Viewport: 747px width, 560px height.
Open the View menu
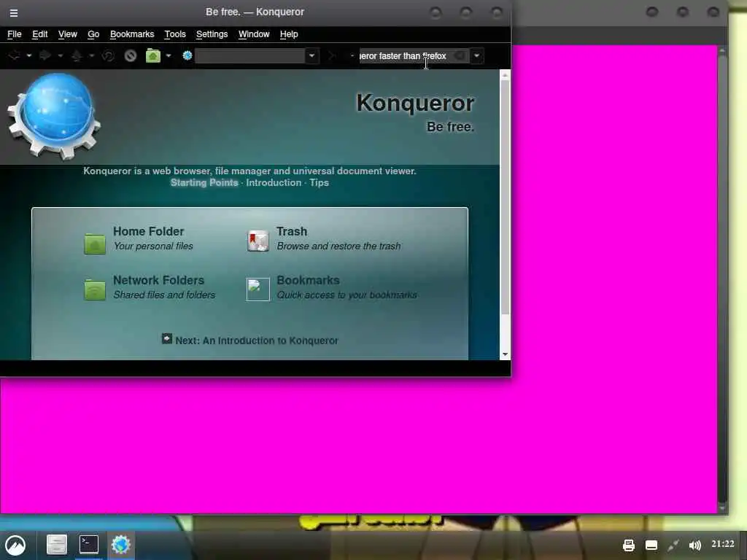(68, 34)
